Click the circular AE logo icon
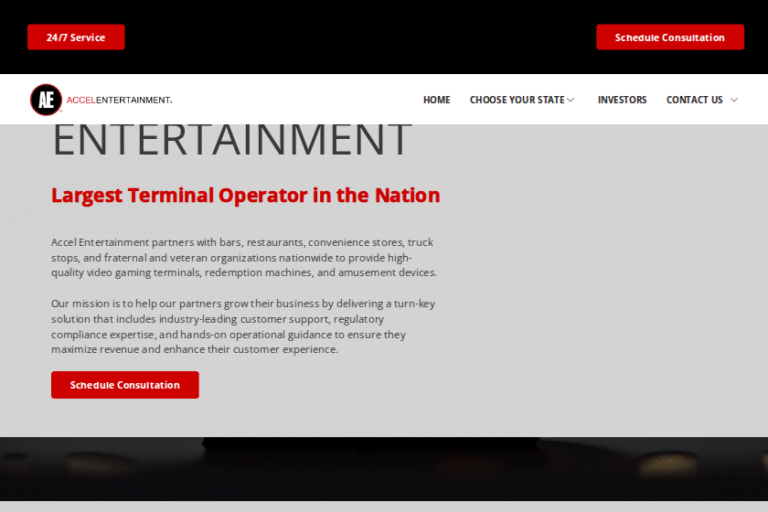 (46, 99)
